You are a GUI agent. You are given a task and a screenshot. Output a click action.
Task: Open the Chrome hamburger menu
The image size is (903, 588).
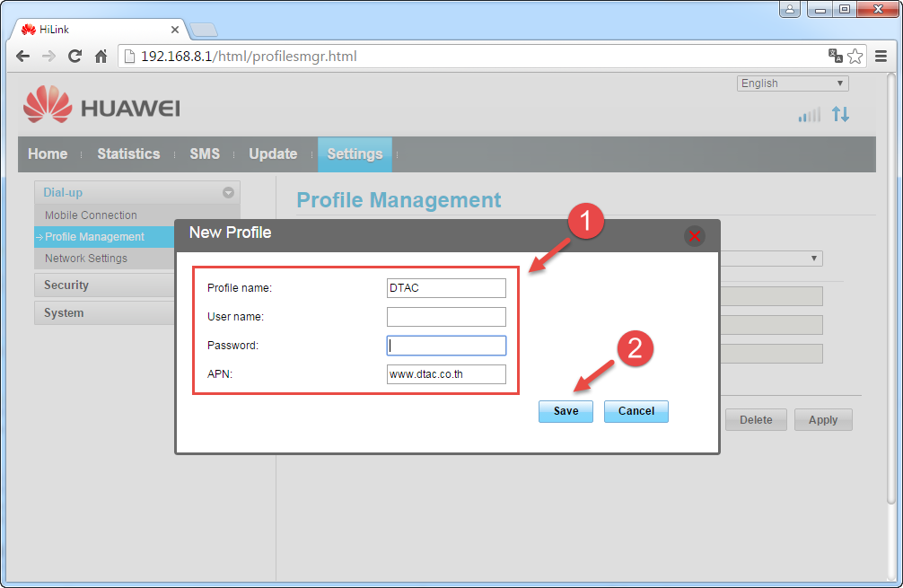pos(881,56)
